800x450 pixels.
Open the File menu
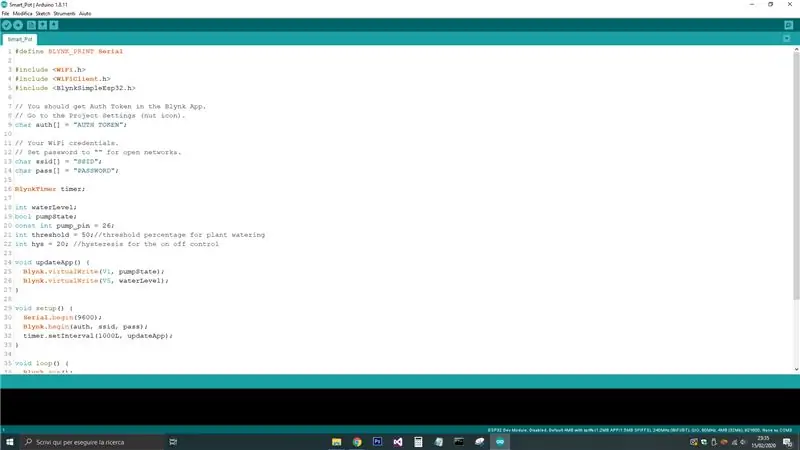point(5,14)
